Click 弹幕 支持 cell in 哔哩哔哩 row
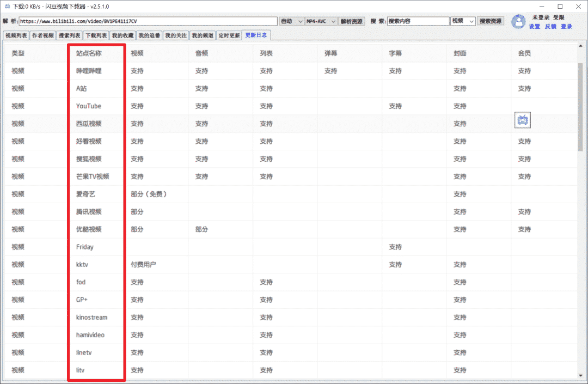Viewport: 588px width, 384px height. coord(331,71)
